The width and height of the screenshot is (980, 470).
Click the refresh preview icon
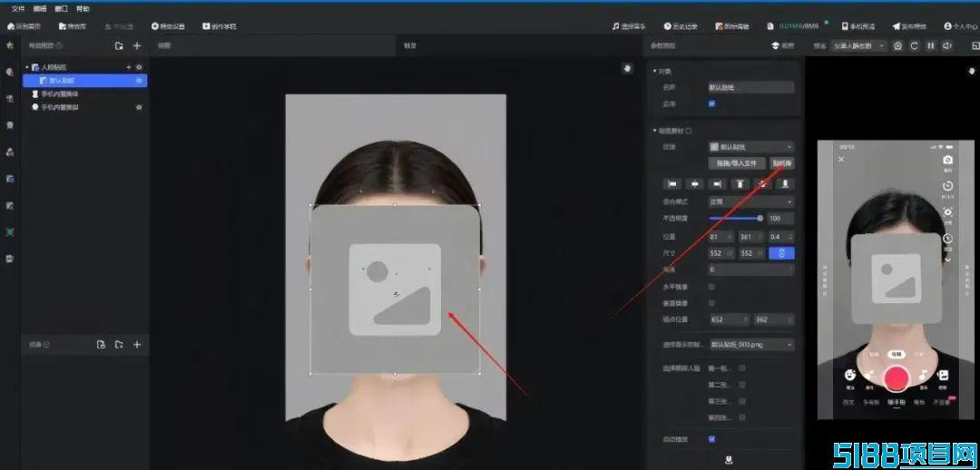(x=915, y=45)
